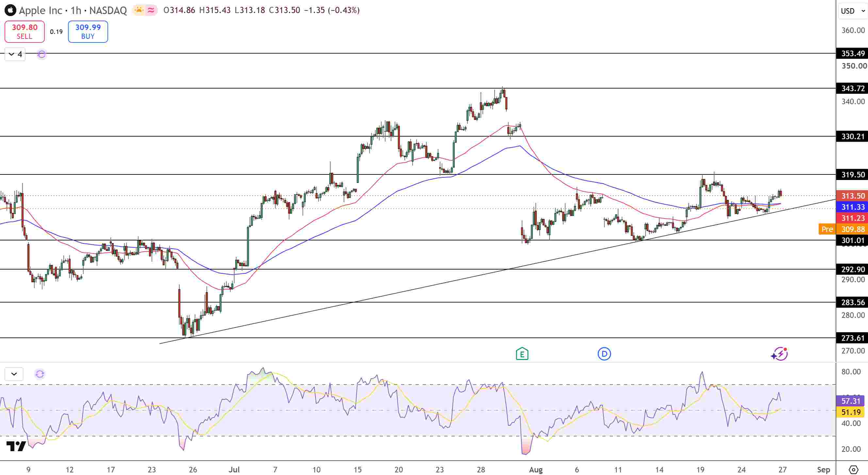Viewport: 868px width, 475px height.
Task: Click the blue dividend D marker
Action: tap(604, 354)
